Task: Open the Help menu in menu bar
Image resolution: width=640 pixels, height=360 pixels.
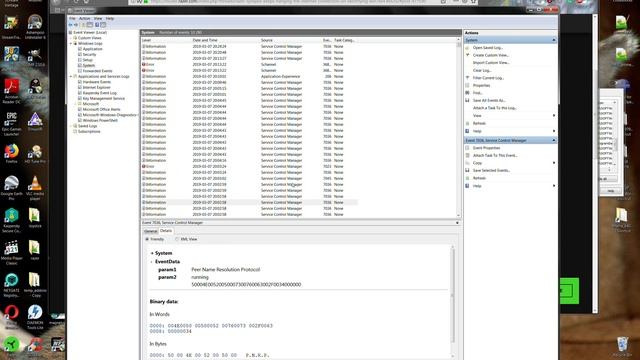Action: [110, 18]
